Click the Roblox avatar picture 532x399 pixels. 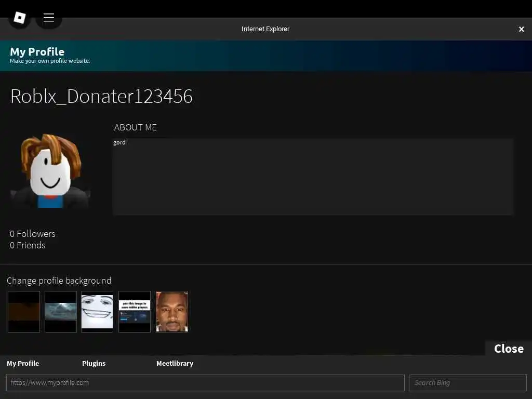[x=50, y=170]
